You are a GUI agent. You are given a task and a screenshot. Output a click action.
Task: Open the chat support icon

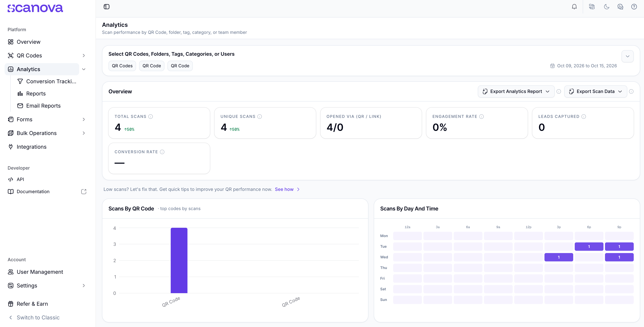pos(620,7)
